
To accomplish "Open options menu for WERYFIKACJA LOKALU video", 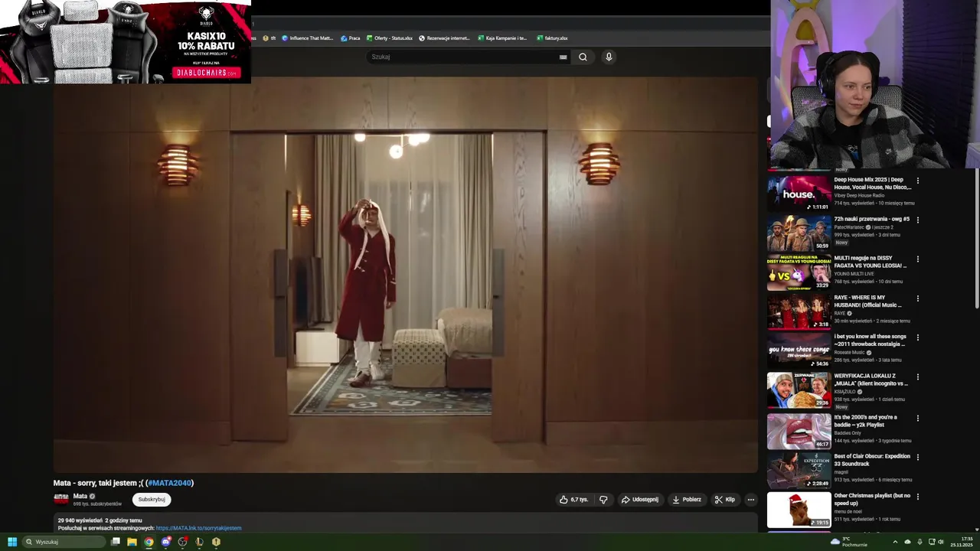I will coord(918,377).
